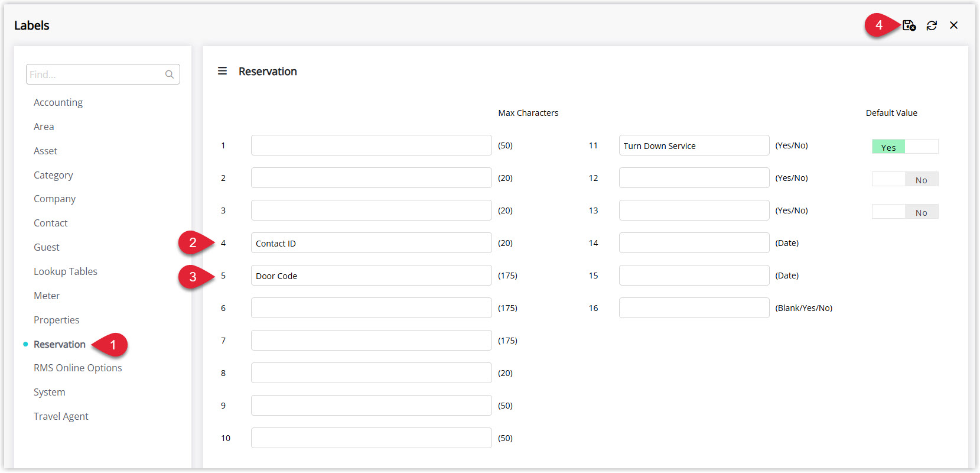Click label field 7 input

tap(371, 341)
